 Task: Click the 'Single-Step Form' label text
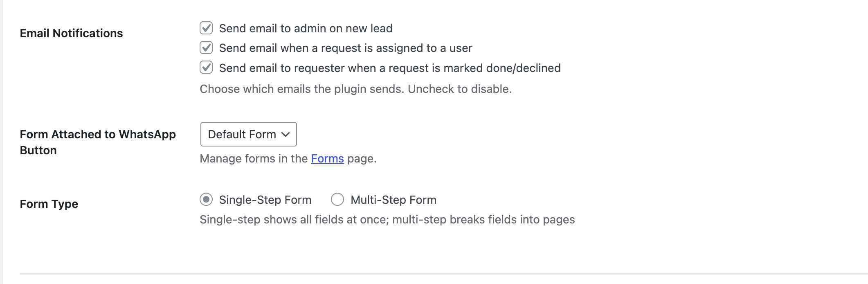click(265, 200)
